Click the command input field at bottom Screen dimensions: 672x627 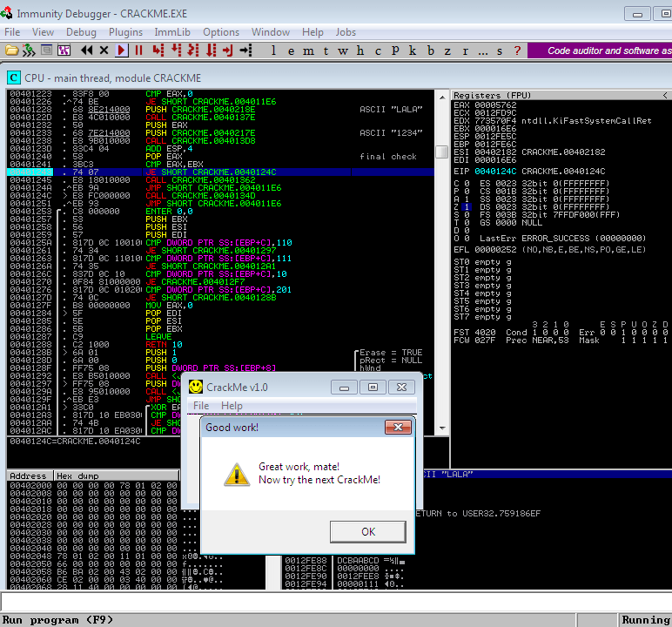pyautogui.click(x=336, y=602)
